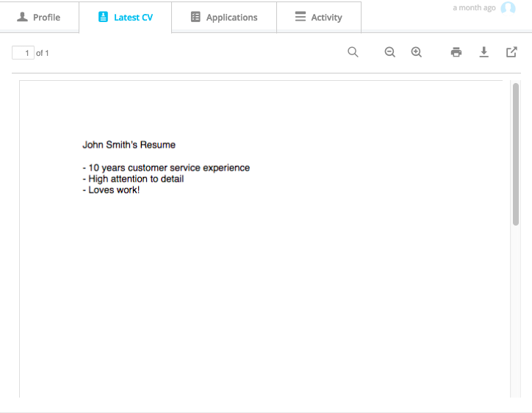This screenshot has width=532, height=413.
Task: Click the document icon on the Latest CV tab
Action: point(103,17)
